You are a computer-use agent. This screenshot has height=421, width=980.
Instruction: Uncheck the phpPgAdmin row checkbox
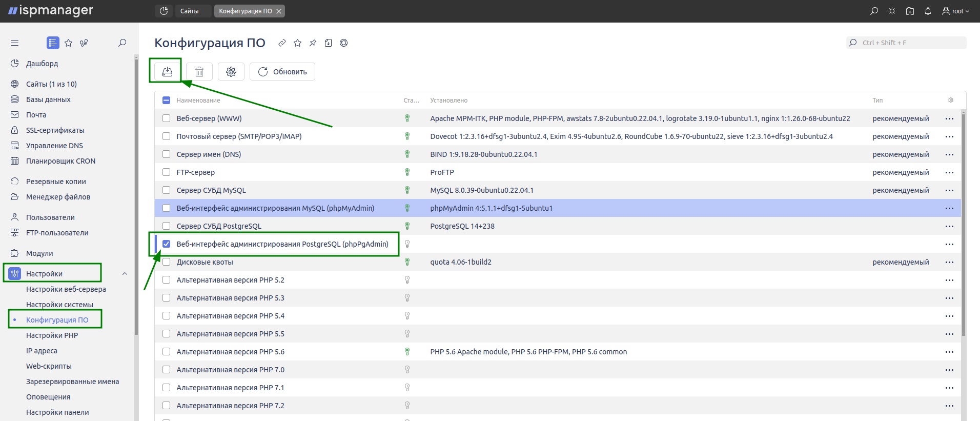tap(166, 244)
